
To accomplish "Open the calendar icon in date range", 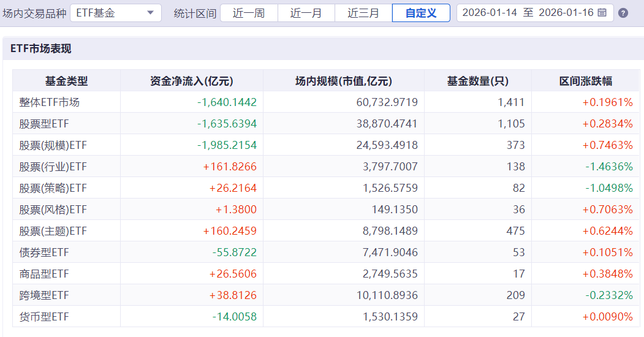I will [x=602, y=13].
